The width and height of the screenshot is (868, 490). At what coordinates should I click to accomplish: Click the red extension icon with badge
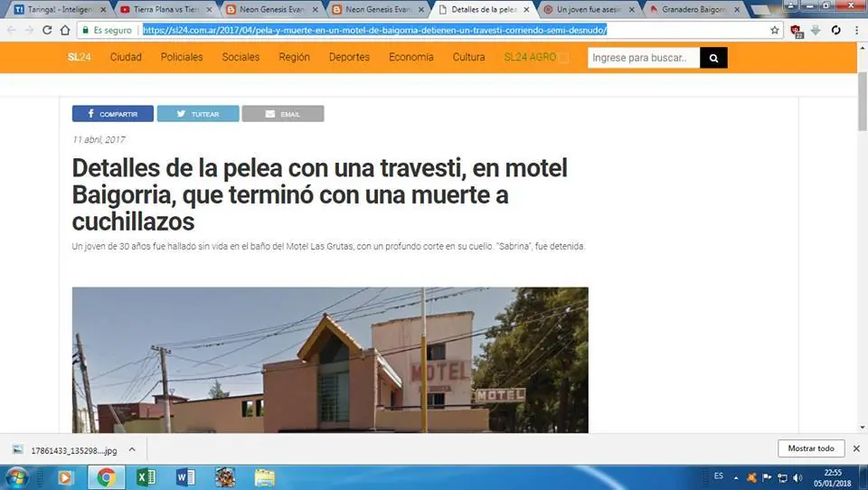click(x=796, y=31)
